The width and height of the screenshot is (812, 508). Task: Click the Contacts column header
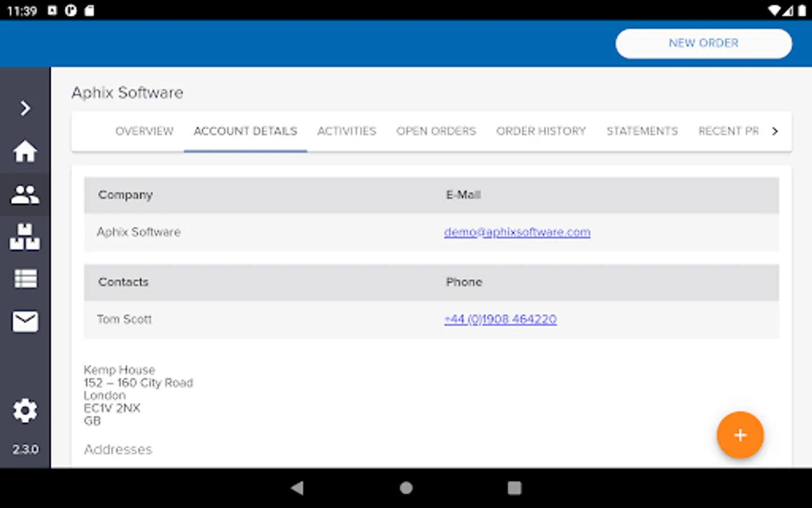point(123,282)
